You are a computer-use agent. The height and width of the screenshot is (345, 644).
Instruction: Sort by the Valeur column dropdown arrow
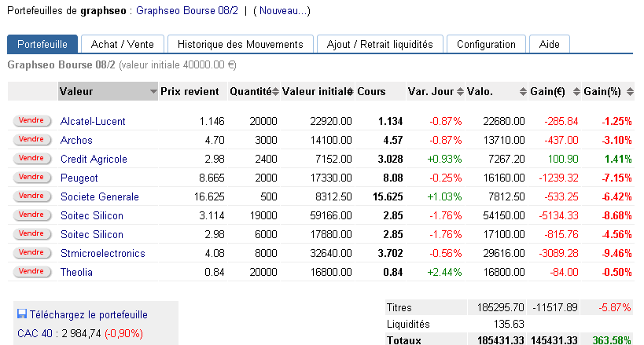(x=153, y=92)
